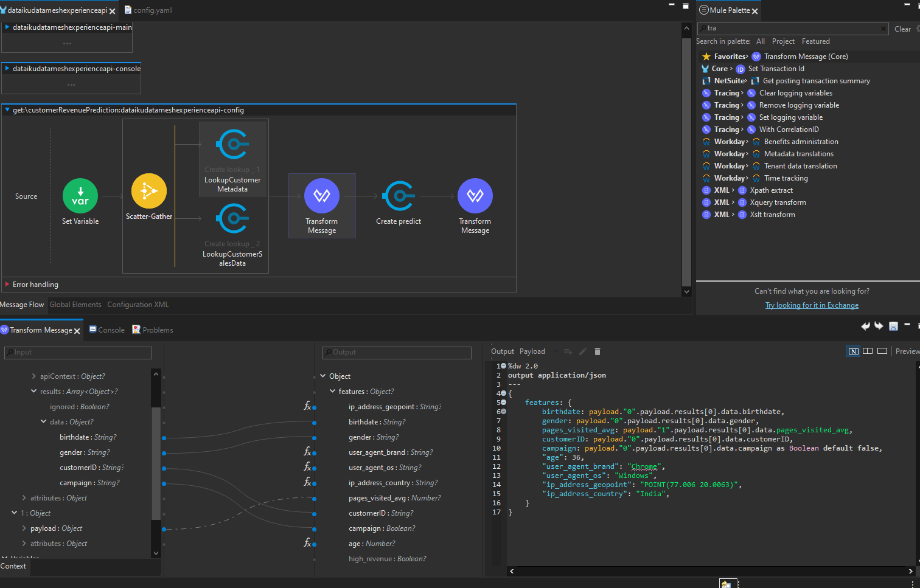This screenshot has height=588, width=920.
Task: Close the Mule Palette view tab
Action: pyautogui.click(x=754, y=11)
